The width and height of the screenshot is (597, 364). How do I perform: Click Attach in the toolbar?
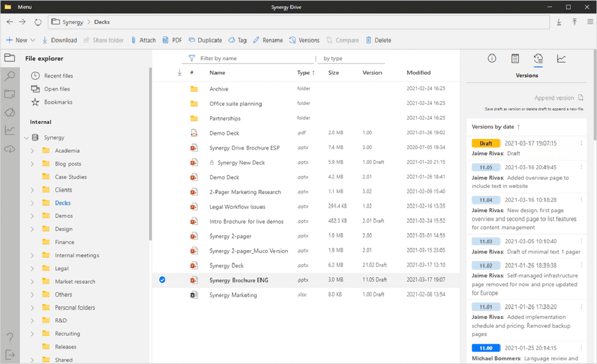point(143,40)
